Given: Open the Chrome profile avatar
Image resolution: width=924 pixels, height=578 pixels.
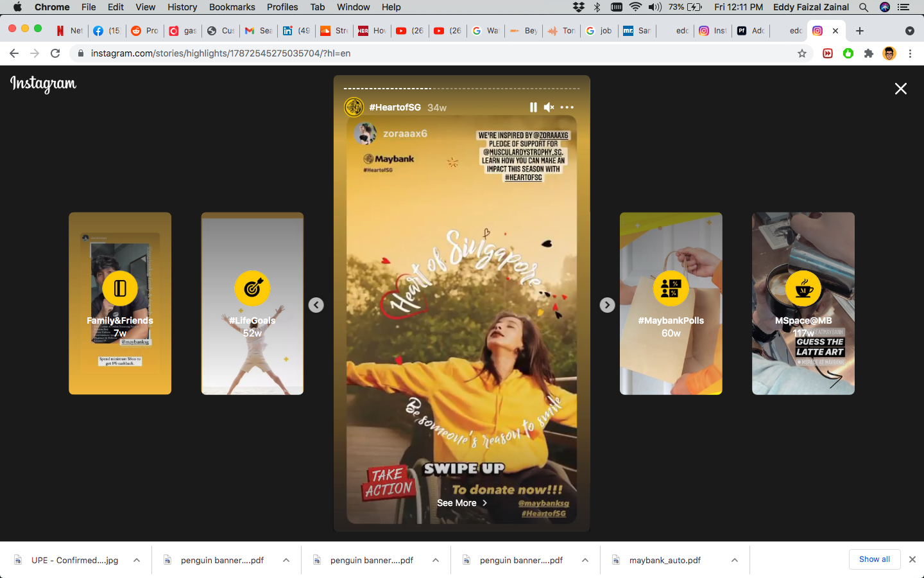Looking at the screenshot, I should coord(889,53).
